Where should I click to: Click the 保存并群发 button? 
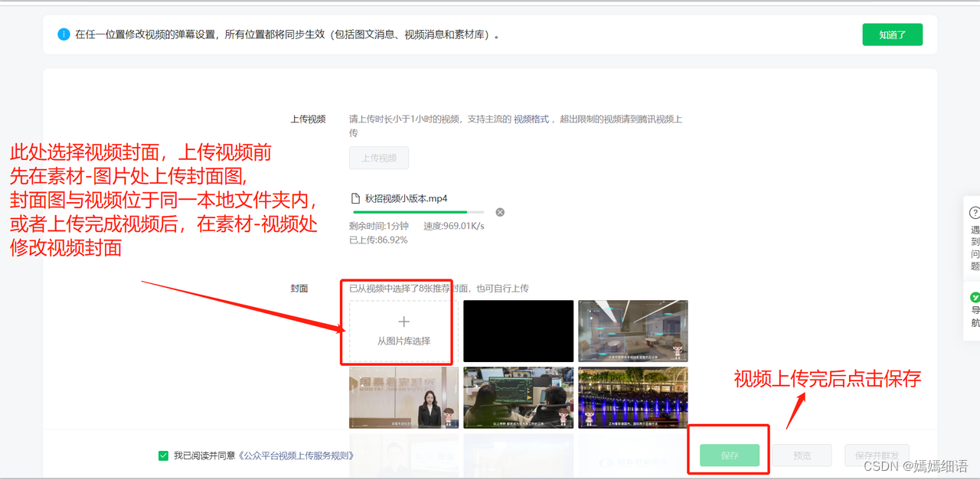coord(875,456)
